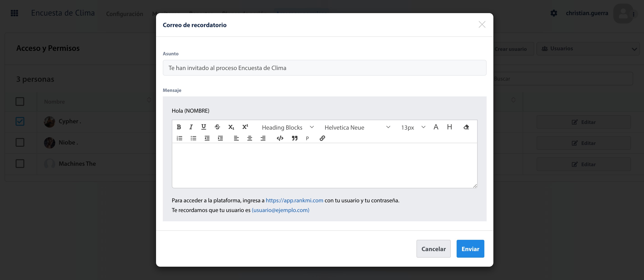Click inside the message editor text area
Viewport: 644px width, 280px height.
pyautogui.click(x=324, y=165)
